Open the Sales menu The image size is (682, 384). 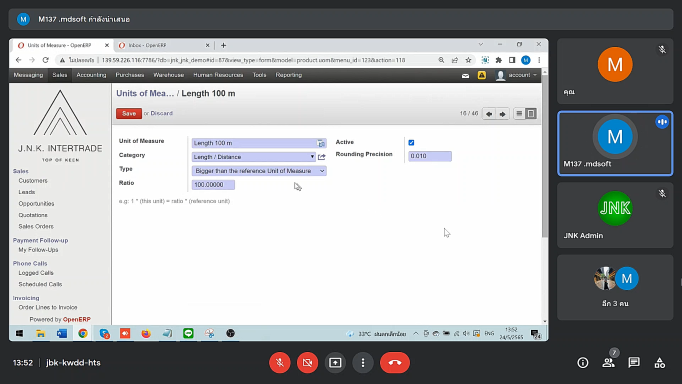tap(60, 75)
